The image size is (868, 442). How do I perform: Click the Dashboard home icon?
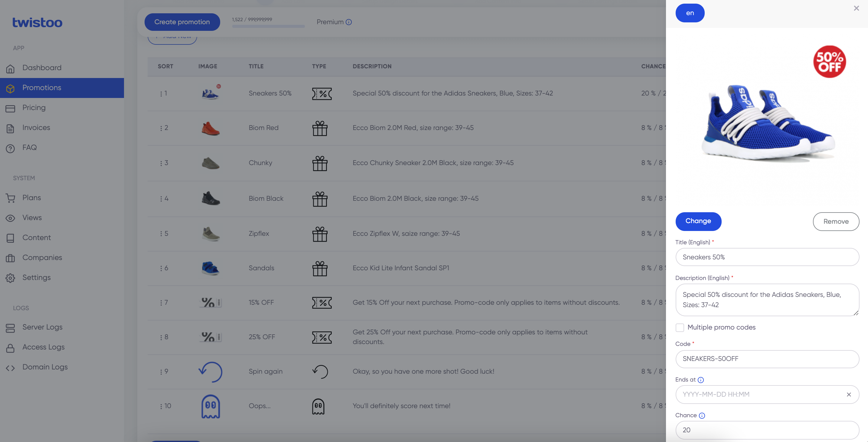point(11,68)
